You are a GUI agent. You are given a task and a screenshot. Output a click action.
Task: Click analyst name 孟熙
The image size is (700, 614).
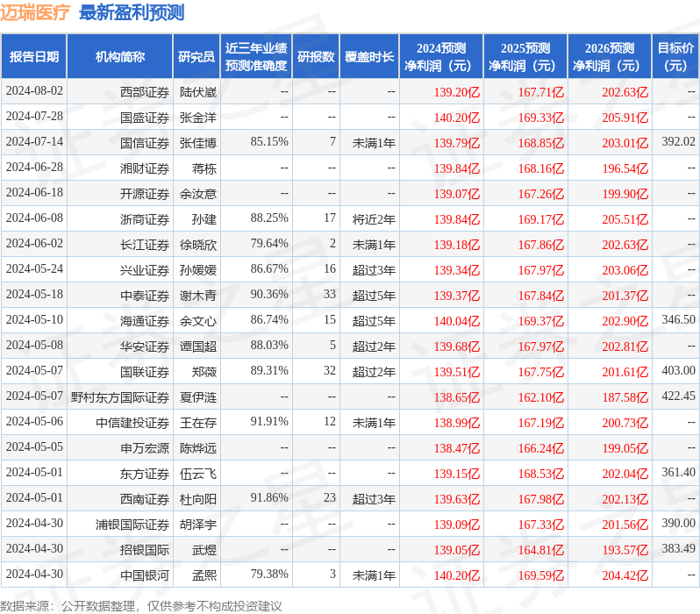[204, 575]
